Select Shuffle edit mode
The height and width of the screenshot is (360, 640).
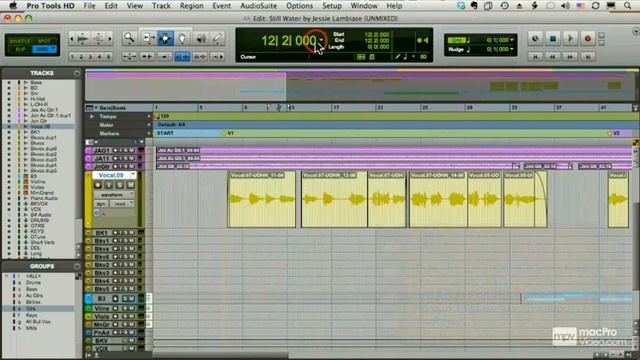pos(19,41)
